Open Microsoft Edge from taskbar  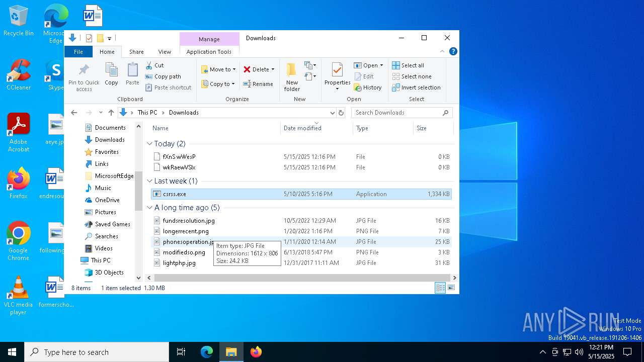(207, 352)
